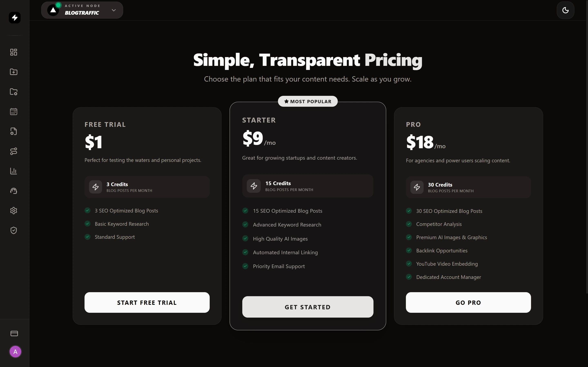Open support using the headset icon
The height and width of the screenshot is (367, 588).
tap(14, 191)
